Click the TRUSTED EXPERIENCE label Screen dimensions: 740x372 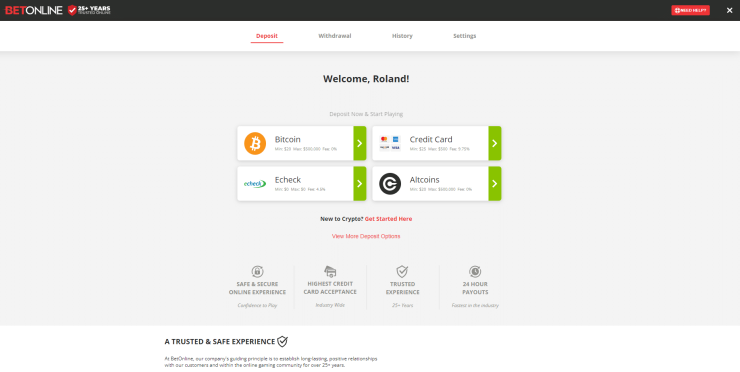coord(403,288)
